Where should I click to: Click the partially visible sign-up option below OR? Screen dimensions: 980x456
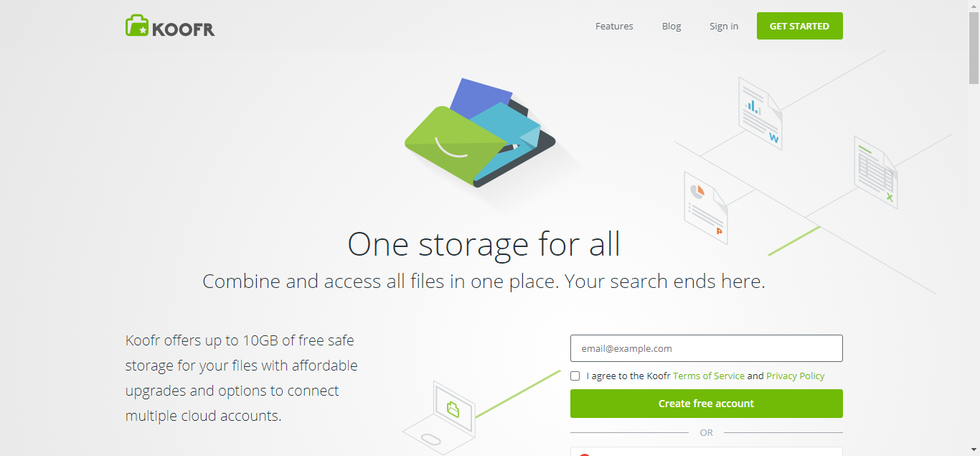[x=706, y=452]
